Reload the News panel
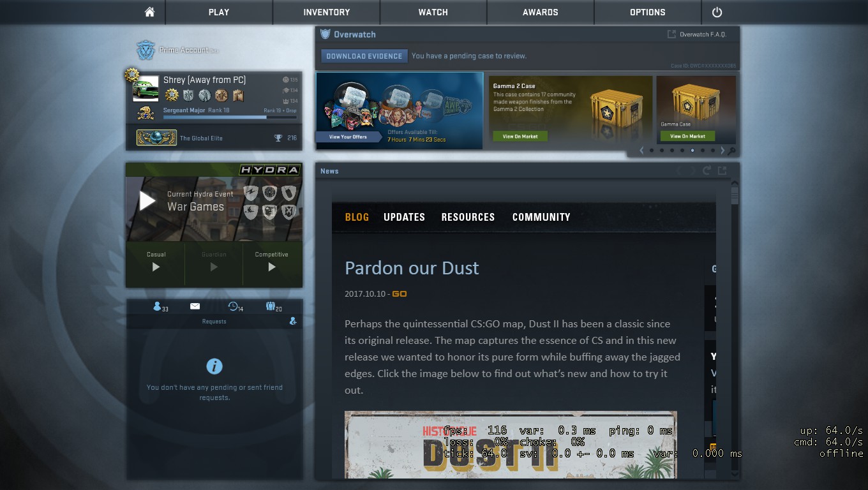Image resolution: width=868 pixels, height=490 pixels. [707, 170]
